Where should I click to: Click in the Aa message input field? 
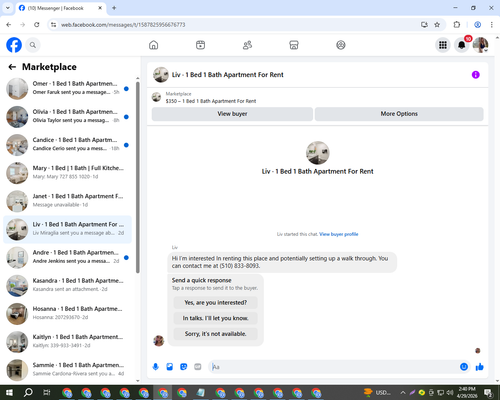pos(335,367)
